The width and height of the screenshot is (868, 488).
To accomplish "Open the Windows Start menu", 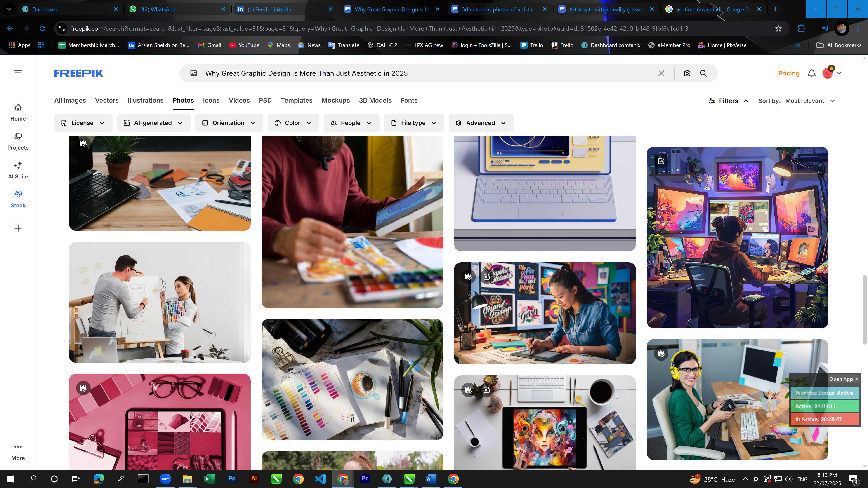I will (x=10, y=479).
